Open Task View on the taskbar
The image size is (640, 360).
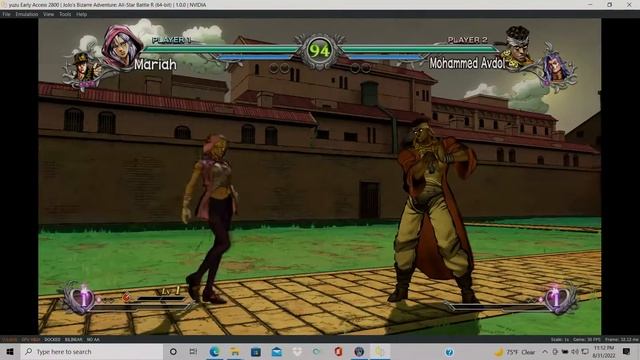193,351
